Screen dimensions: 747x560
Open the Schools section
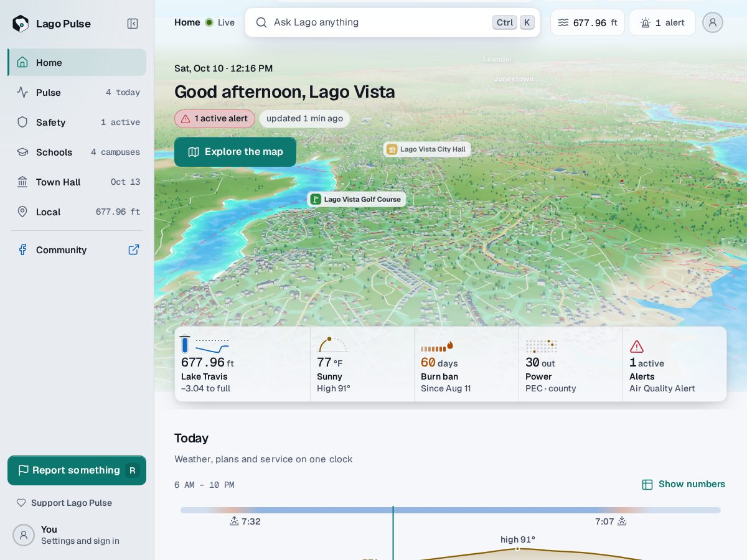pos(77,152)
